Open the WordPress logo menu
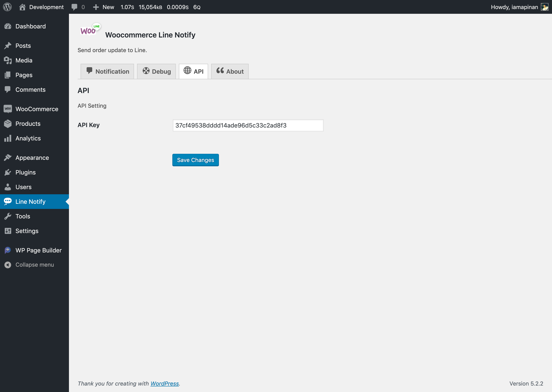 tap(7, 7)
